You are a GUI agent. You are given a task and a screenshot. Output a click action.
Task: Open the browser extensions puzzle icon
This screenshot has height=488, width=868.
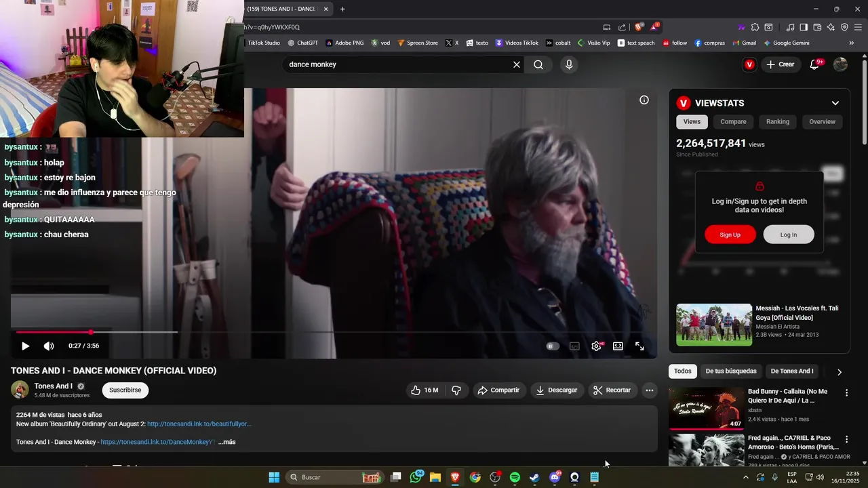coord(755,27)
